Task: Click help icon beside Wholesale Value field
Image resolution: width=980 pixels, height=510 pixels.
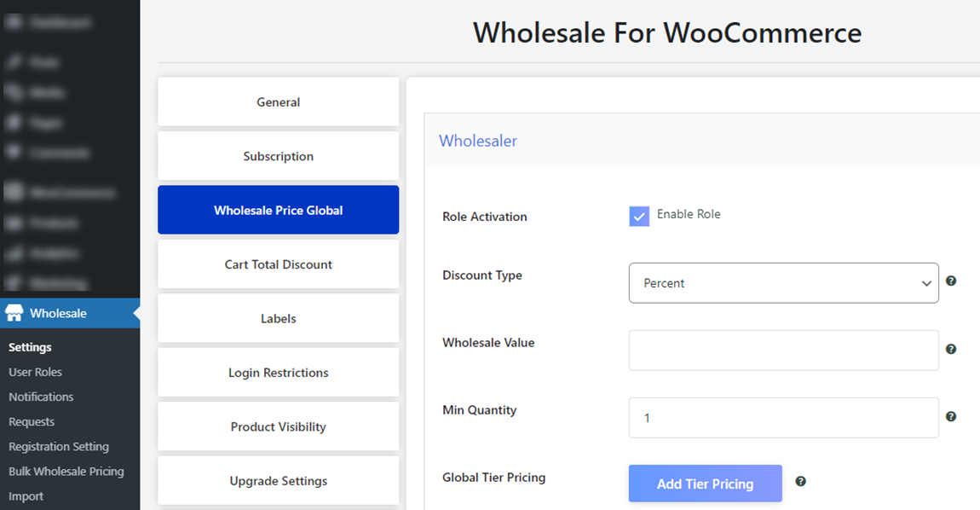Action: [x=951, y=349]
